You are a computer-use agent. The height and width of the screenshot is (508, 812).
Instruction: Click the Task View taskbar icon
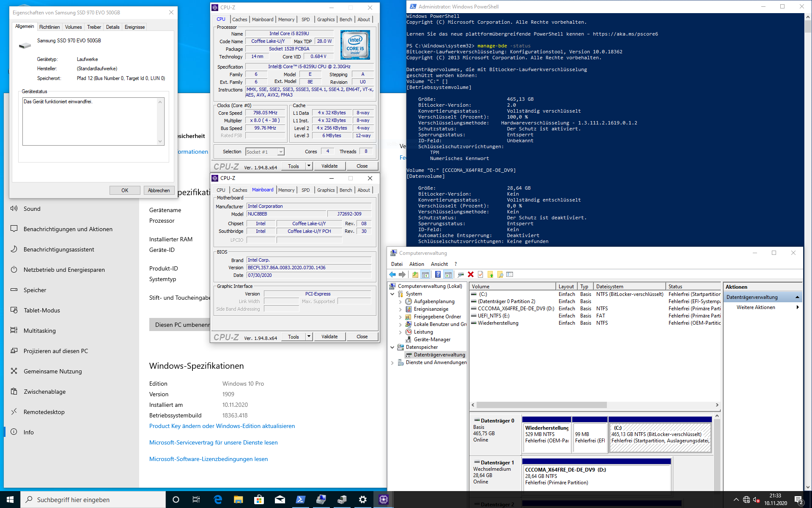[196, 500]
